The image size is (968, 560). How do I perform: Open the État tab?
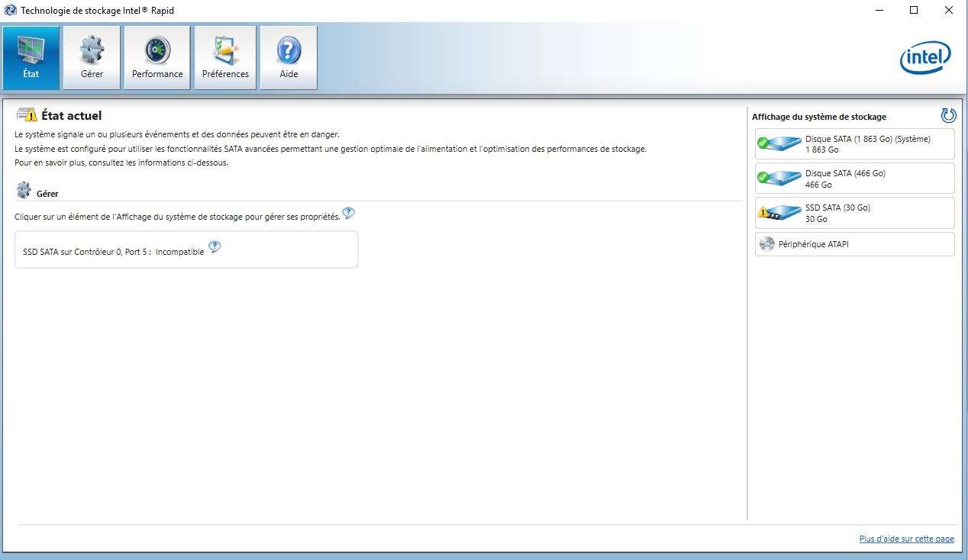[x=31, y=58]
